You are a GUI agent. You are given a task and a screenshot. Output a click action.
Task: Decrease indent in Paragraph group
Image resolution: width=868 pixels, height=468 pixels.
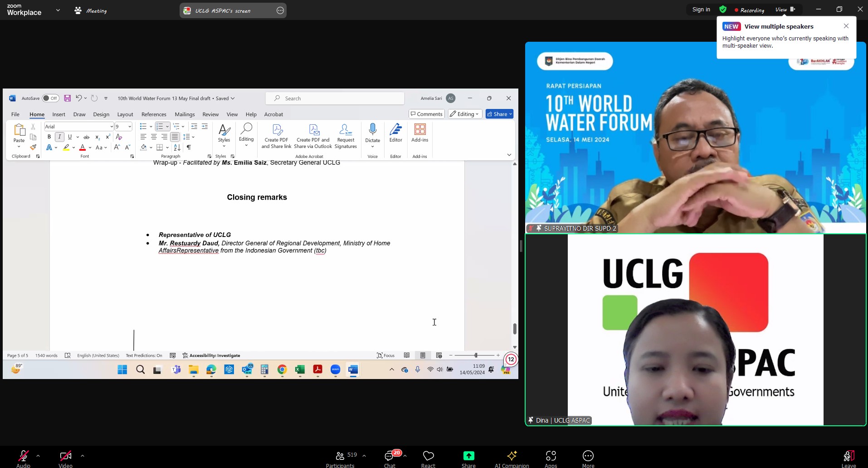click(x=194, y=126)
